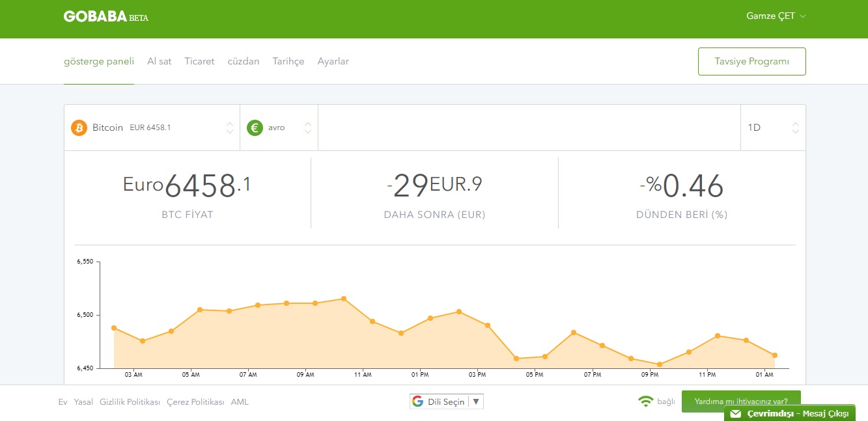The height and width of the screenshot is (421, 868).
Task: Follow the Yasal footer link
Action: (x=83, y=402)
